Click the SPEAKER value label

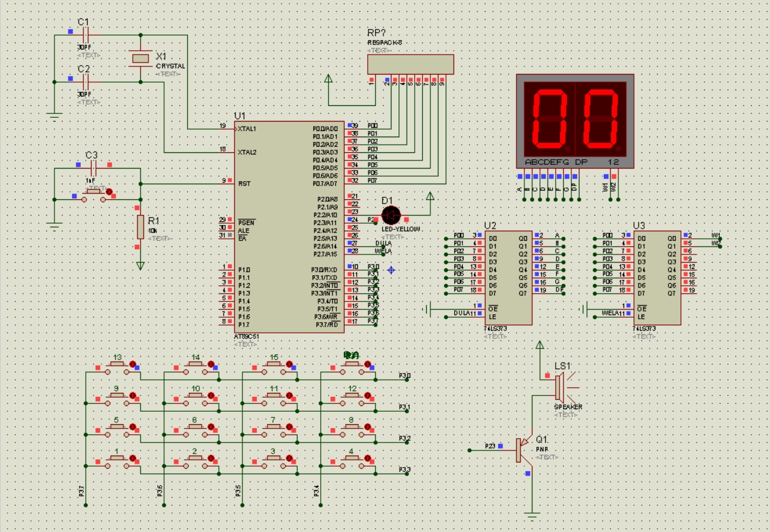(568, 407)
